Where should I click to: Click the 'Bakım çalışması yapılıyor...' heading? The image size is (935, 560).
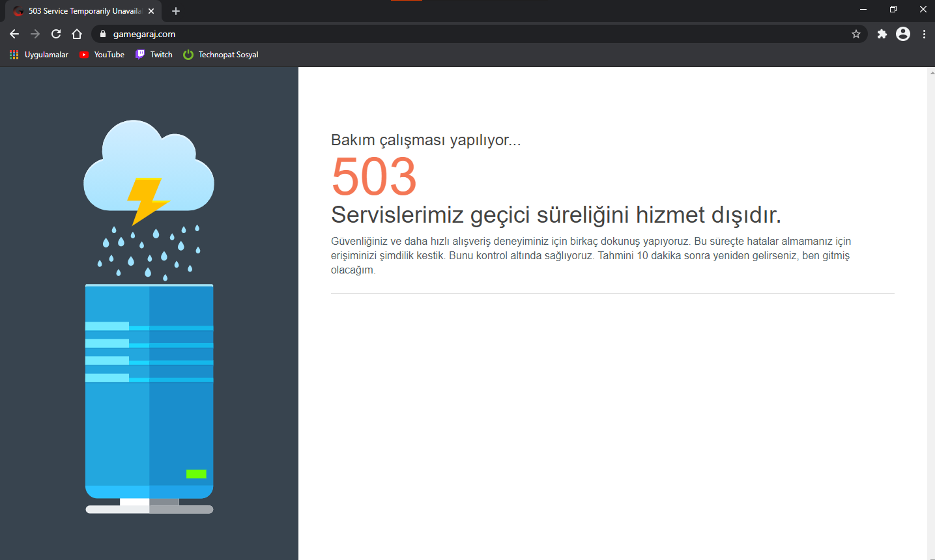coord(426,140)
